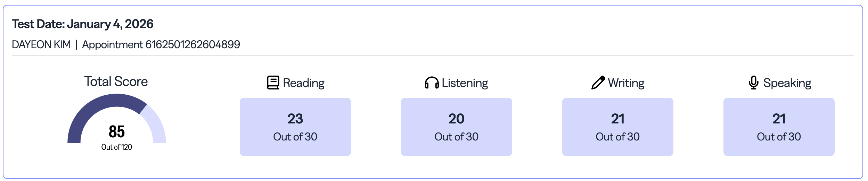Click the Reading section label
Viewport: 868px width, 181px height.
(303, 83)
